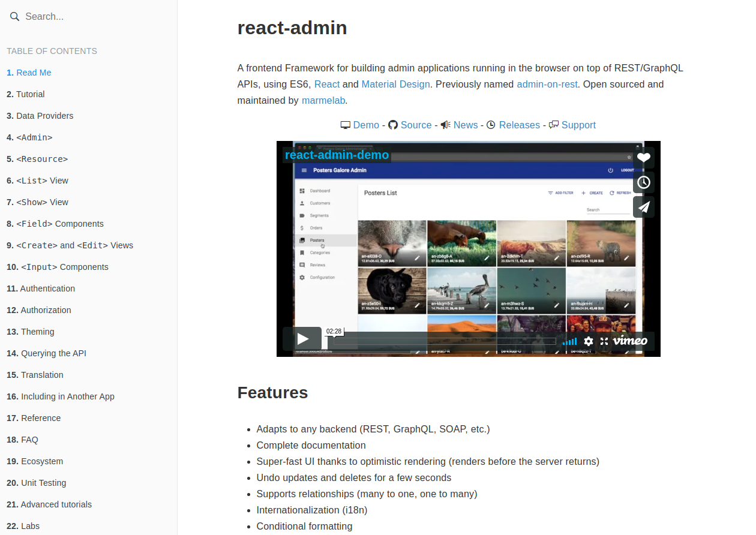Go to Data Providers chapter
The image size is (756, 535).
40,116
